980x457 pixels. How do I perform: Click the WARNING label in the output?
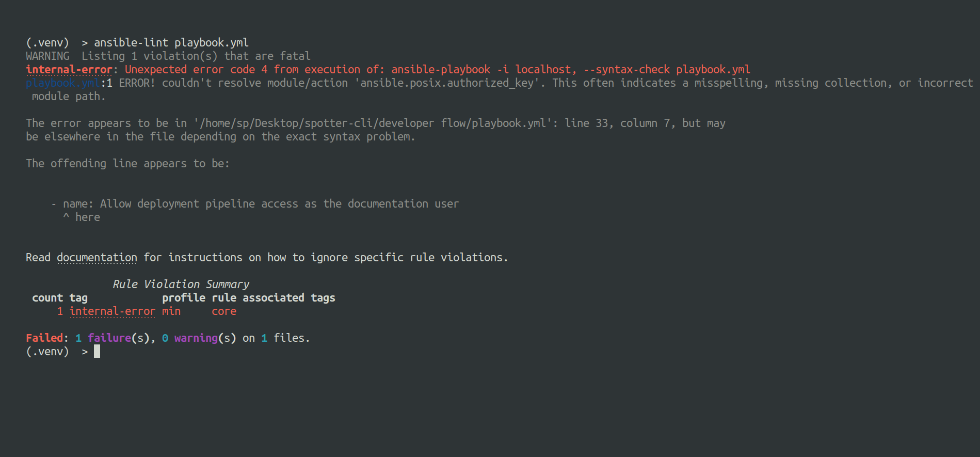click(x=47, y=56)
